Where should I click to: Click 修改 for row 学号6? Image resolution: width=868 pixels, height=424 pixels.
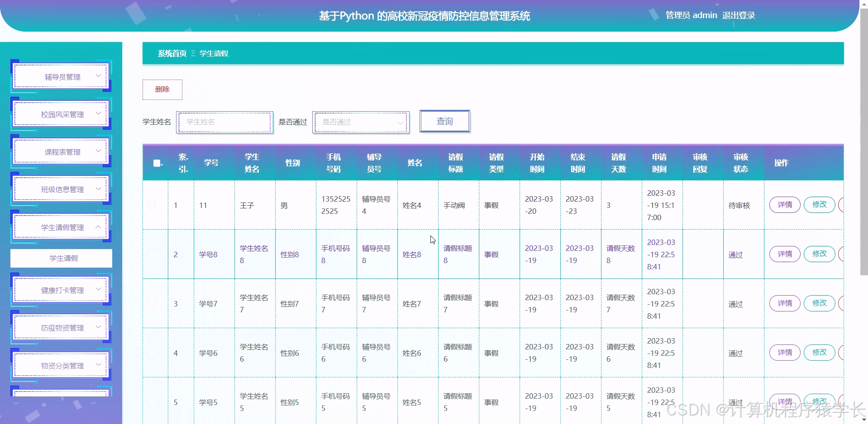click(819, 353)
